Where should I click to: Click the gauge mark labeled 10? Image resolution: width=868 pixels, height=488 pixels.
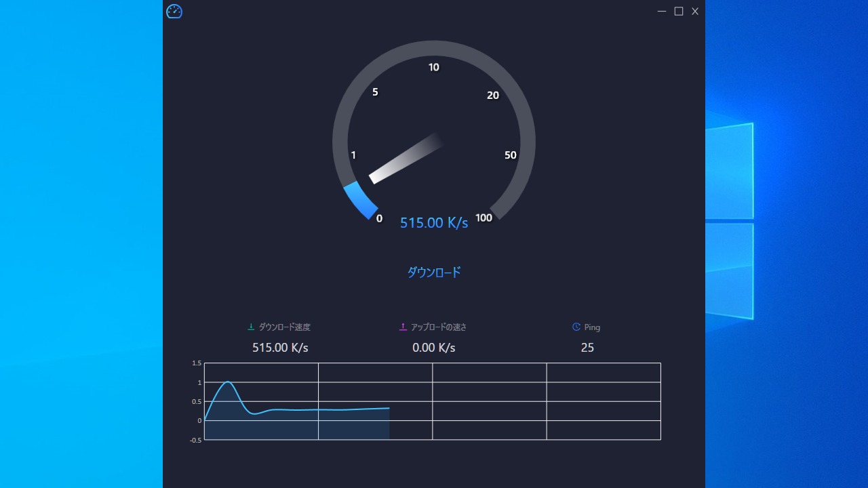pyautogui.click(x=434, y=67)
